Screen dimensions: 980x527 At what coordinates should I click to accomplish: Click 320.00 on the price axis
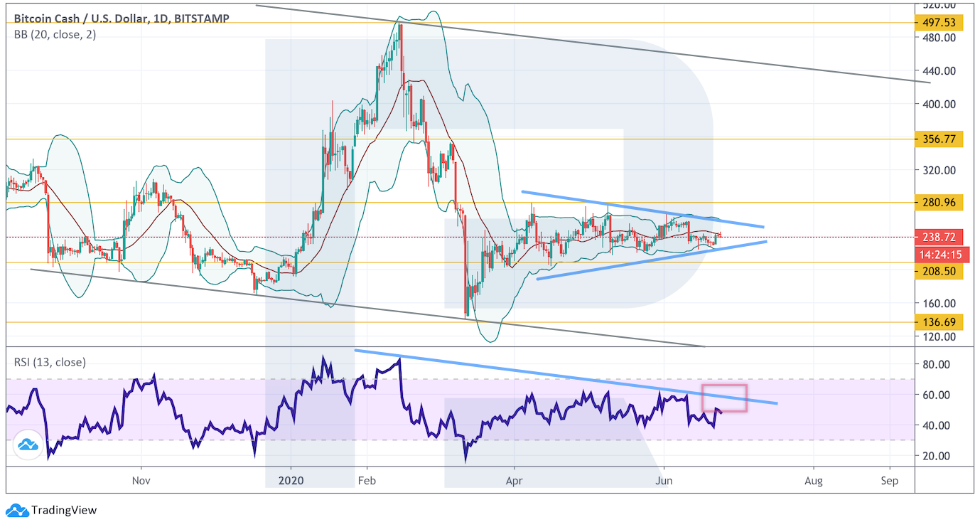click(939, 171)
